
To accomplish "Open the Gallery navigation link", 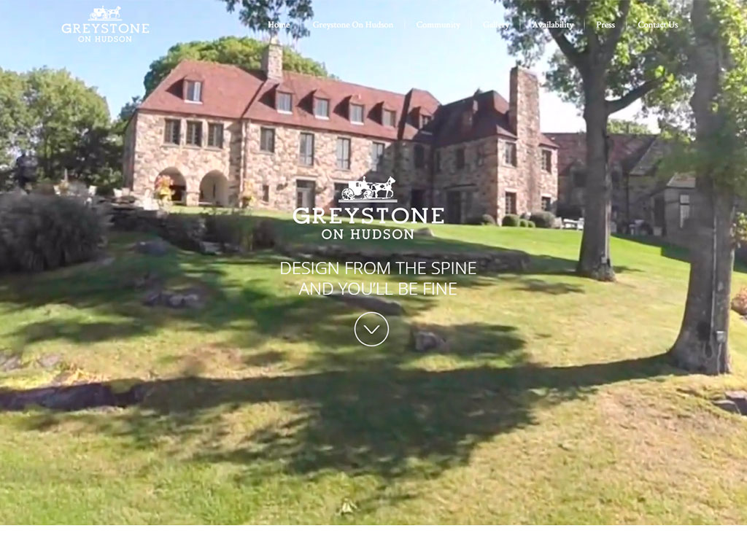I will [x=496, y=25].
